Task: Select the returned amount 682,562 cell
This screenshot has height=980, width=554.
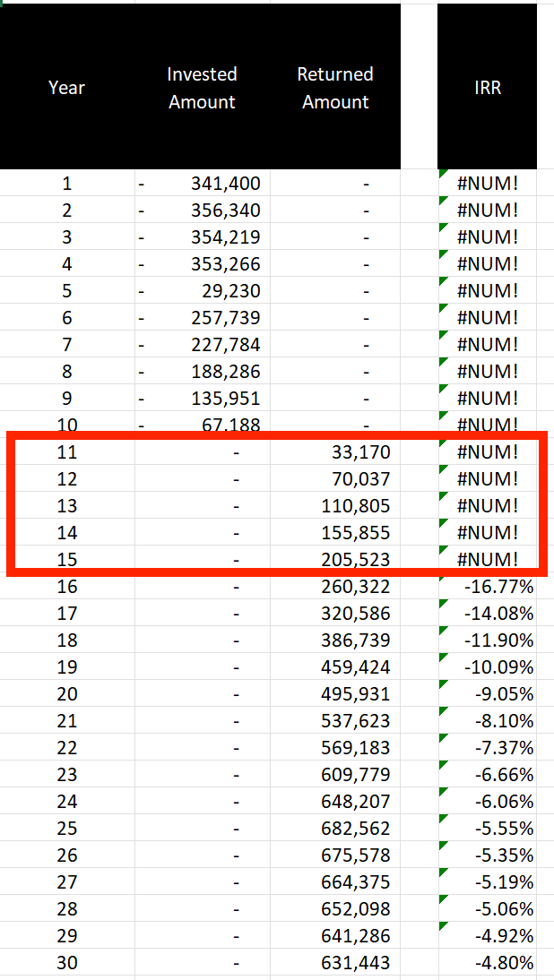Action: [335, 828]
